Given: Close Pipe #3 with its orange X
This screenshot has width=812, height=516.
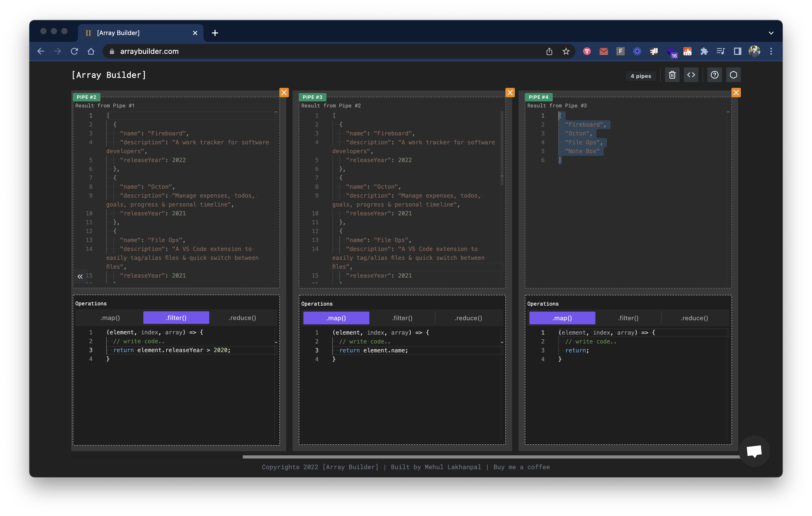Looking at the screenshot, I should click(510, 92).
